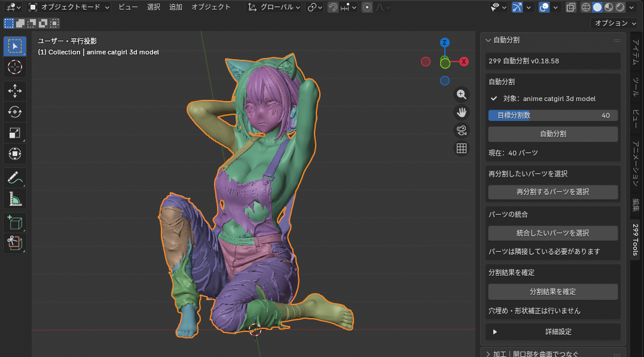Expand the 詳細設定 section
Viewport: 644px width, 357px height.
[553, 331]
